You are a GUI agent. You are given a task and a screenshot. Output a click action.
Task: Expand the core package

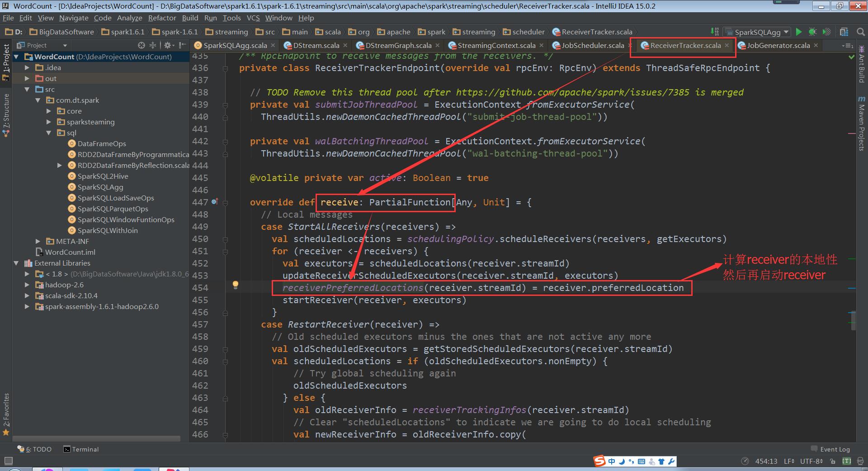(x=49, y=111)
